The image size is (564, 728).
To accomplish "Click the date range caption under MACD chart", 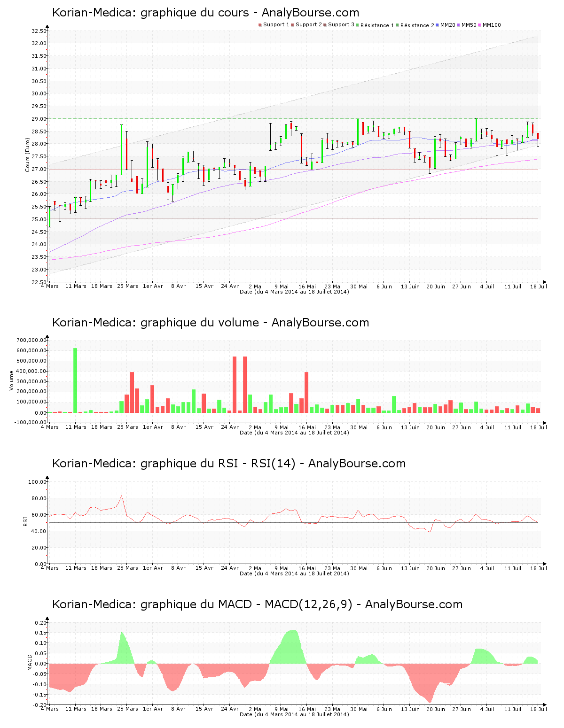I will click(x=294, y=714).
